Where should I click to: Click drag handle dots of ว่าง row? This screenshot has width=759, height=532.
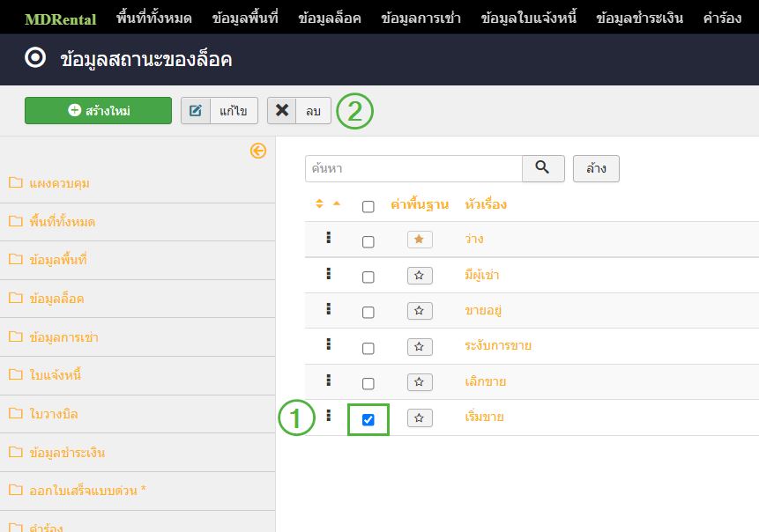329,238
